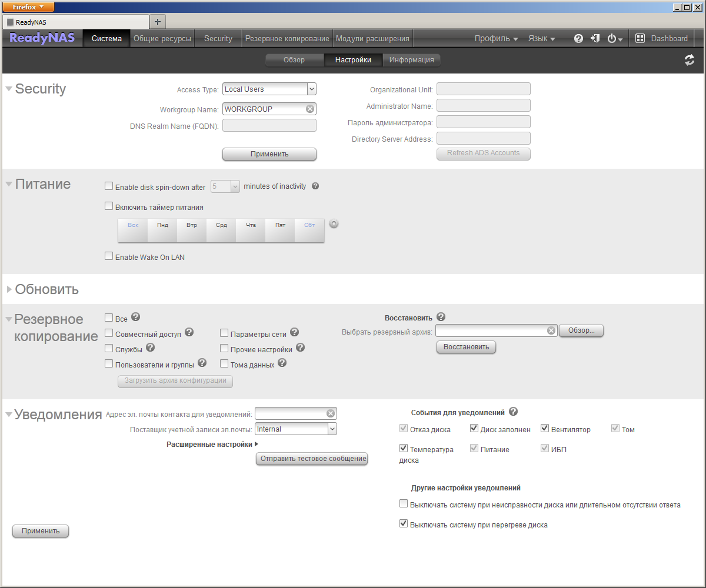This screenshot has height=588, width=706.
Task: Select Срд in power timer schedule
Action: [x=221, y=230]
